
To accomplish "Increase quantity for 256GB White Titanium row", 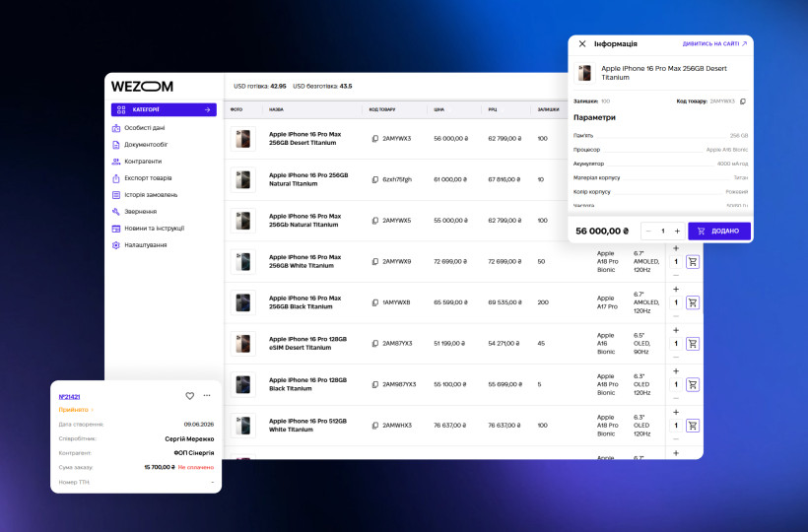I will (676, 248).
